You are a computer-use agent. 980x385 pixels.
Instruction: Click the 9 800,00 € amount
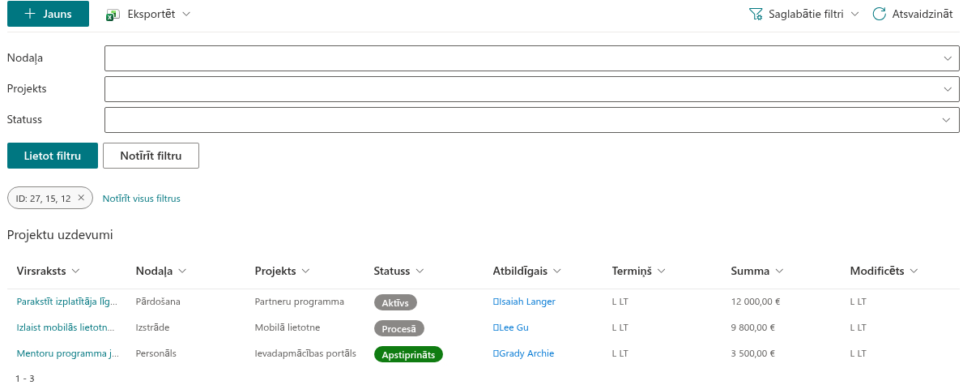(752, 327)
